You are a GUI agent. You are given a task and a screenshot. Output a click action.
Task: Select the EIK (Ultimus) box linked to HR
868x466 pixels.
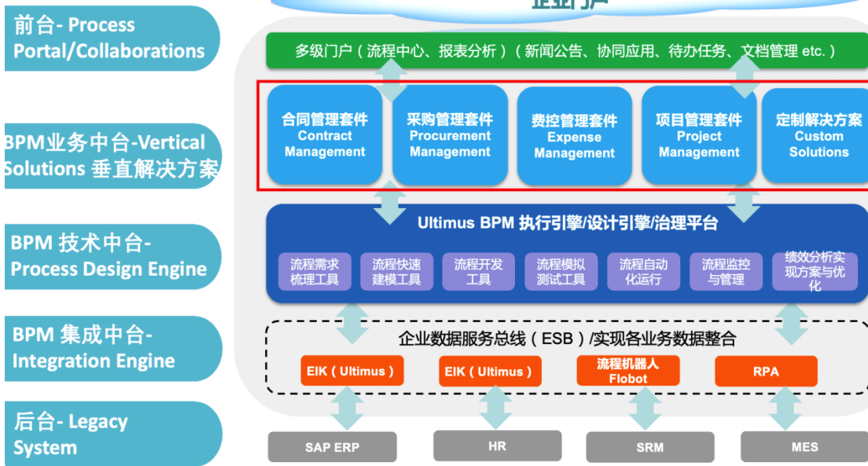point(490,371)
